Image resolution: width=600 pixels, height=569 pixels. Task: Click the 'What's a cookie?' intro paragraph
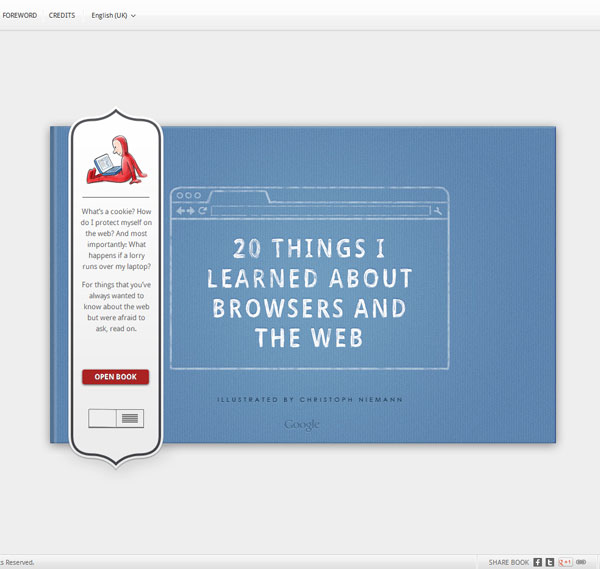click(116, 239)
